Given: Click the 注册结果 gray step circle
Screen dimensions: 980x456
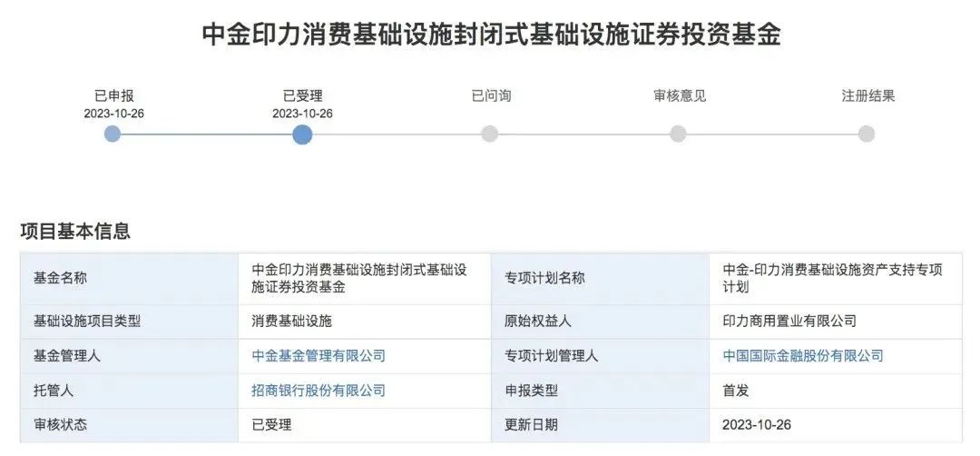Looking at the screenshot, I should click(x=867, y=134).
